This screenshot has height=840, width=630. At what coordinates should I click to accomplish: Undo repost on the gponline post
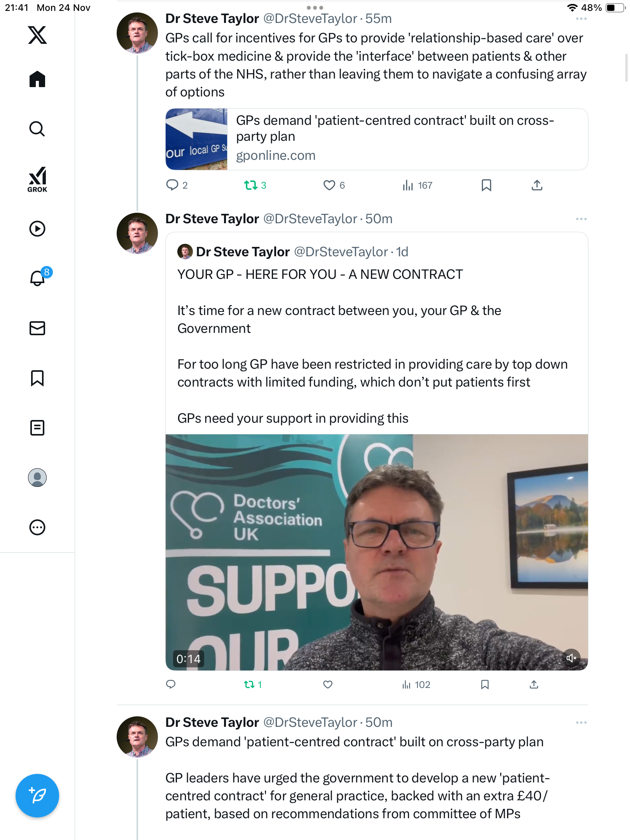pyautogui.click(x=251, y=185)
